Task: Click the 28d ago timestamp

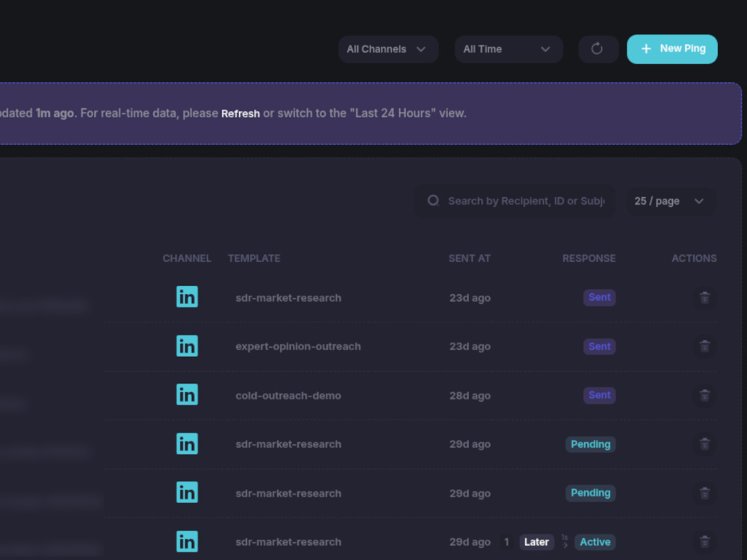Action: (x=470, y=396)
